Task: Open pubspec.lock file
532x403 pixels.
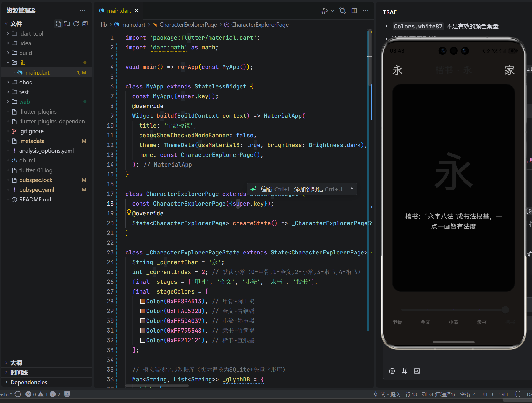Action: (x=36, y=180)
